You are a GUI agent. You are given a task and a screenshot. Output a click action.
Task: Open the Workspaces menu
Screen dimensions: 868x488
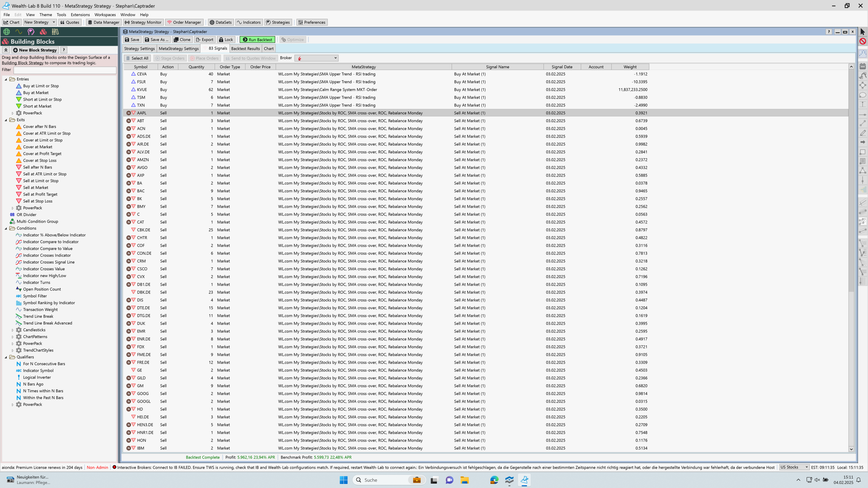[x=105, y=15]
